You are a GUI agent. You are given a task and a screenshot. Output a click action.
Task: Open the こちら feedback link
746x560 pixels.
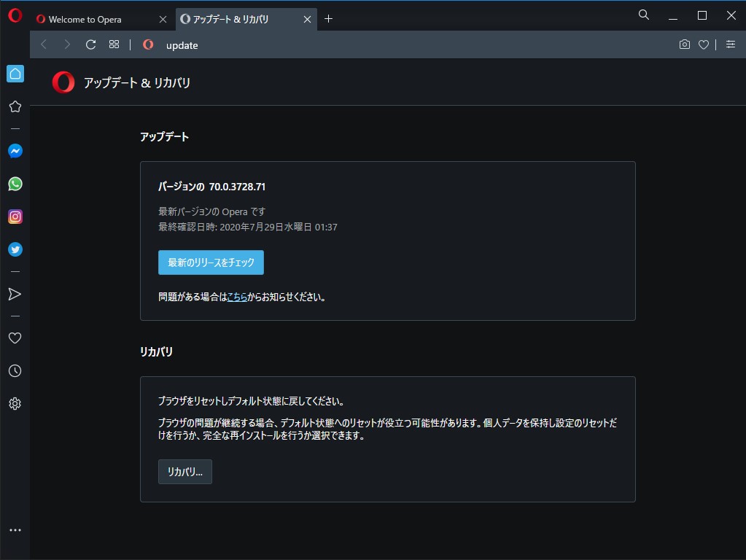(x=238, y=297)
